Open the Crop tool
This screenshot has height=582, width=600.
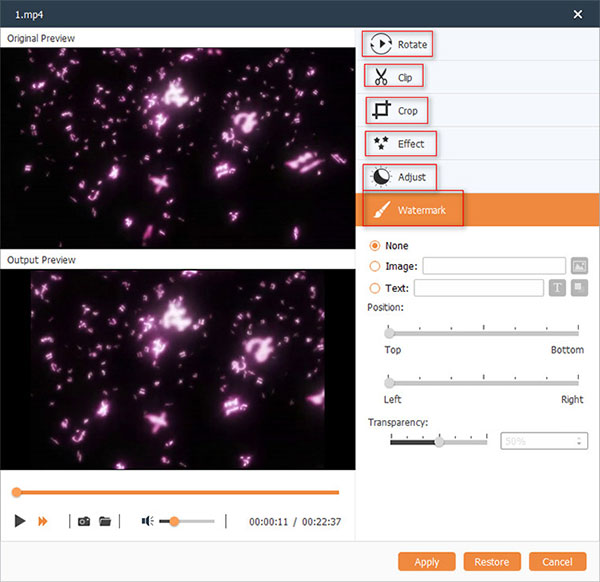(395, 110)
